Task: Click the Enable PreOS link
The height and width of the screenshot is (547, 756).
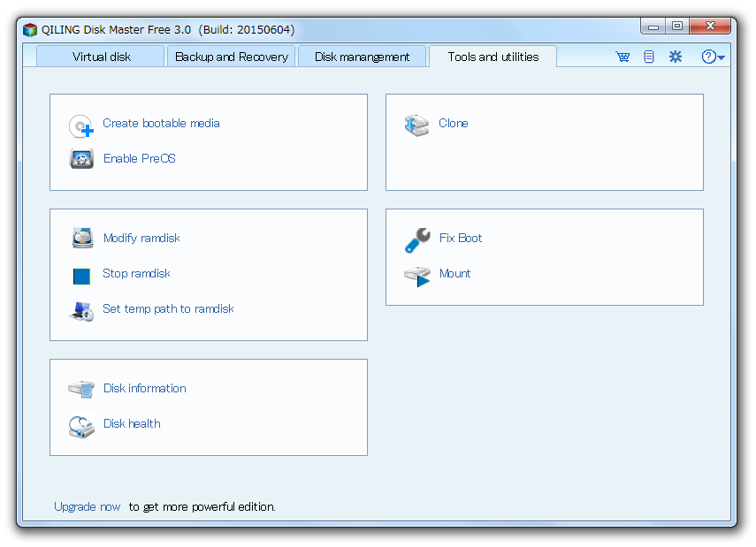Action: point(140,158)
